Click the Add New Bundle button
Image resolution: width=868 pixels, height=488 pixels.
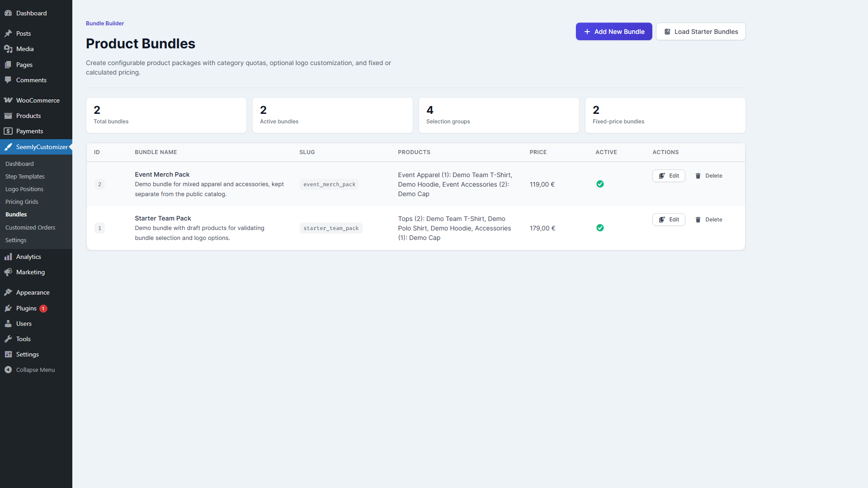[x=614, y=32]
